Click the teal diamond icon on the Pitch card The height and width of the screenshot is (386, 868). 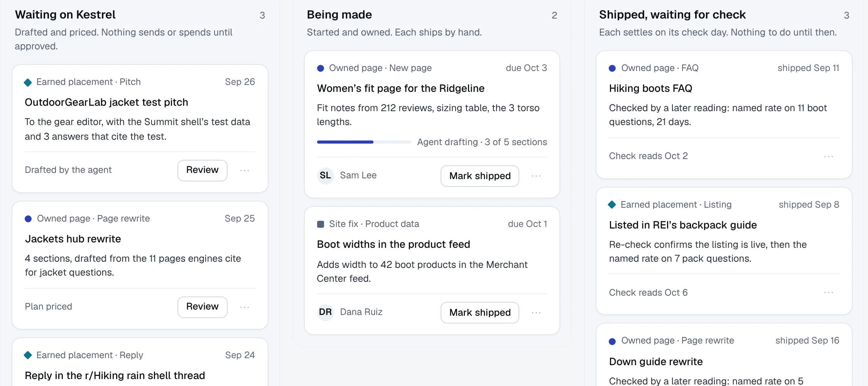point(28,82)
